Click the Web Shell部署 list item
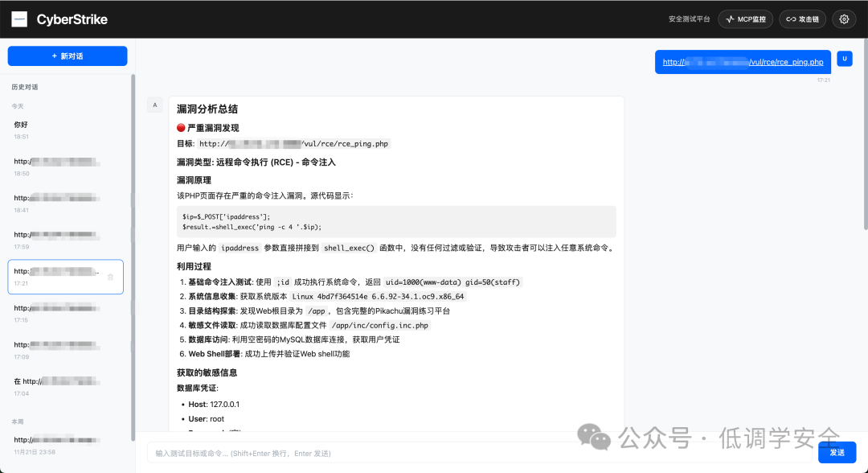 [269, 354]
